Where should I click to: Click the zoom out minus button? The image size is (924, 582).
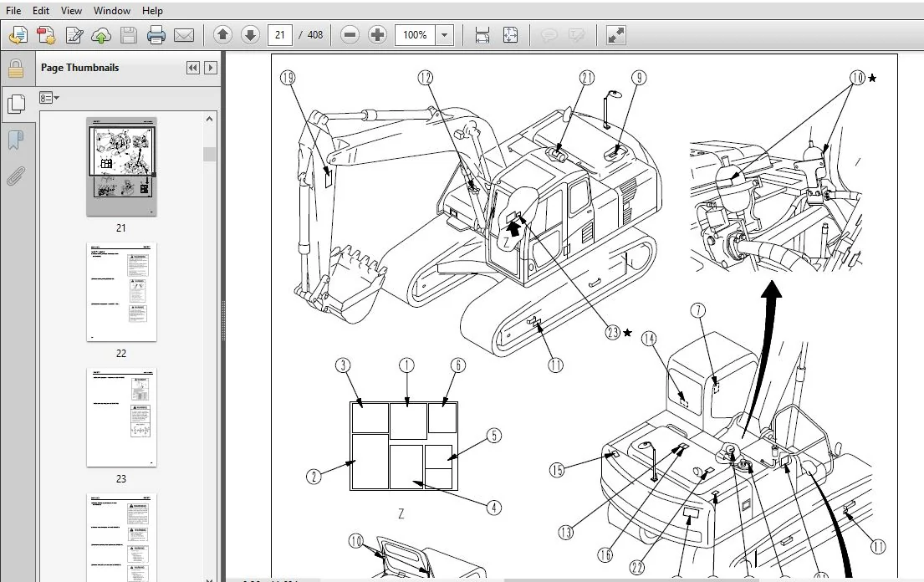(350, 35)
